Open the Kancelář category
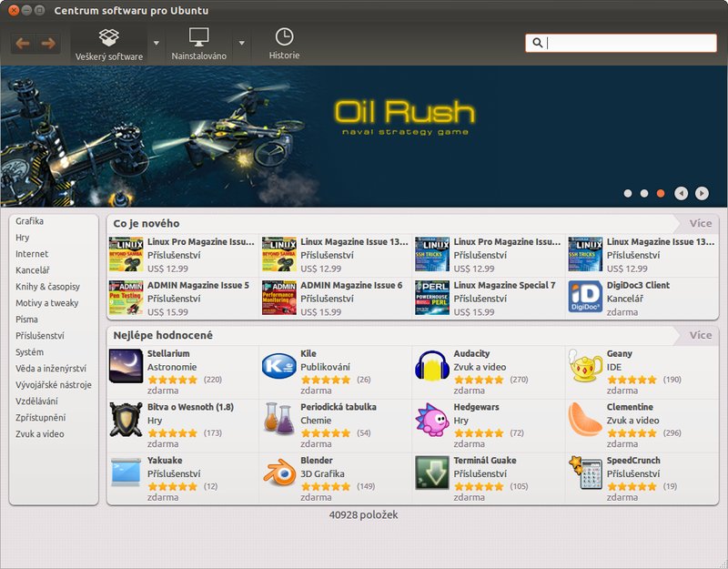The image size is (728, 569). [x=33, y=270]
